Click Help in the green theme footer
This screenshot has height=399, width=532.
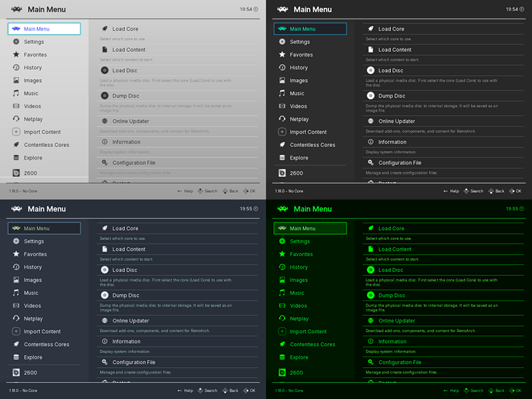coord(452,390)
